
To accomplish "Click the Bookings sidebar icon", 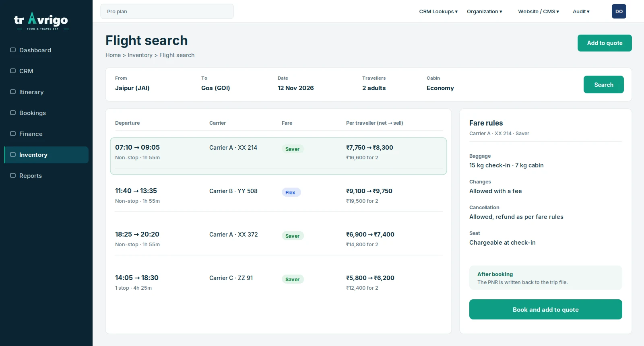I will 13,113.
